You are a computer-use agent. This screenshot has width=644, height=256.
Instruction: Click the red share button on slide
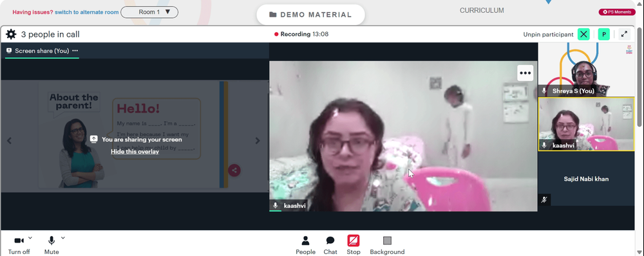tap(234, 170)
